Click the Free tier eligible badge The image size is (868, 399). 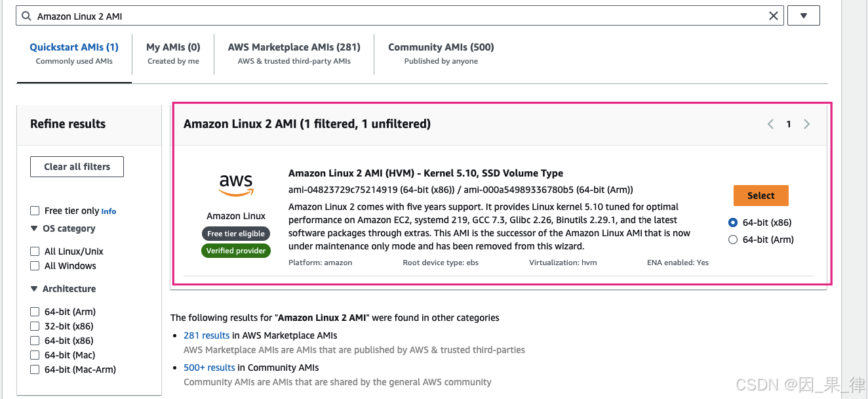pyautogui.click(x=236, y=234)
